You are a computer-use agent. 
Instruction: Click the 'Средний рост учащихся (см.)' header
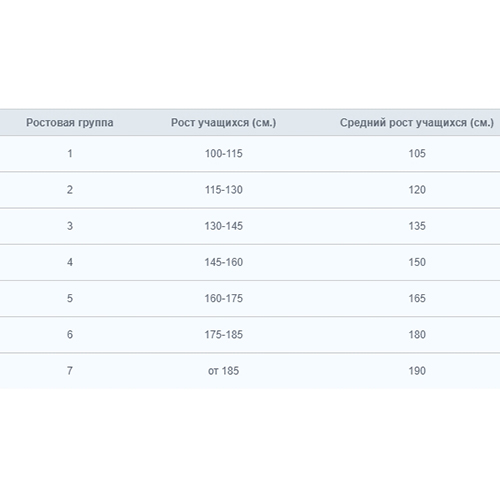coord(417,123)
